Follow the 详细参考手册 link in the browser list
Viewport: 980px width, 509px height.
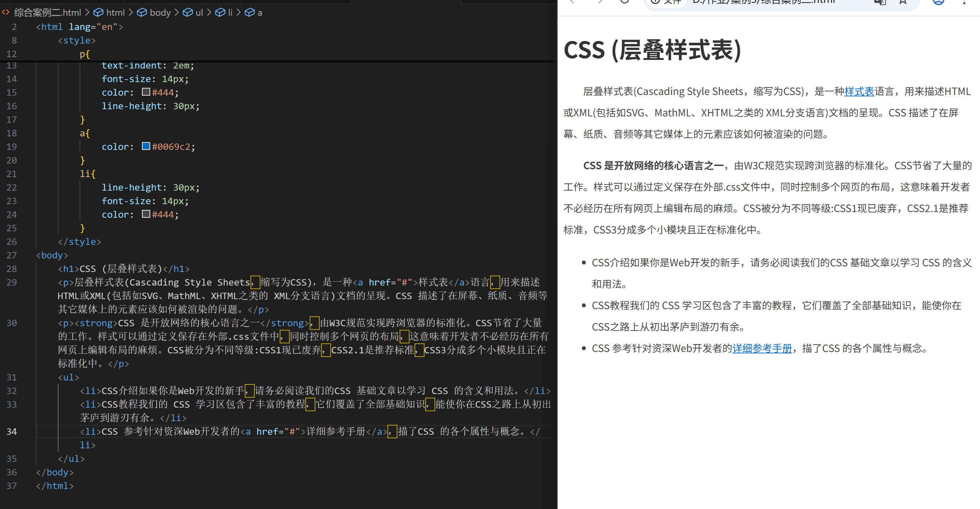point(762,348)
